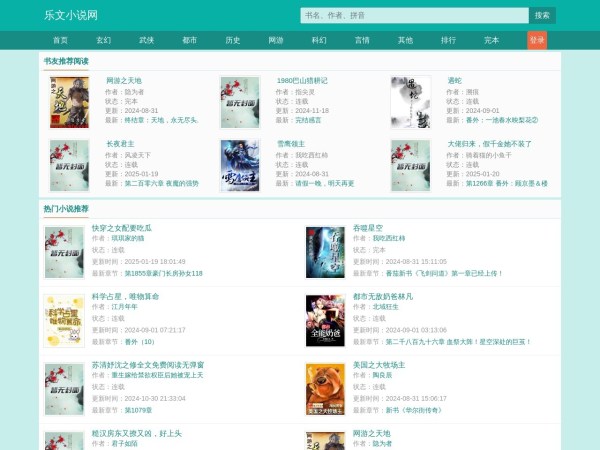The image size is (600, 450).
Task: Open the 首页 home menu item
Action: pos(60,40)
